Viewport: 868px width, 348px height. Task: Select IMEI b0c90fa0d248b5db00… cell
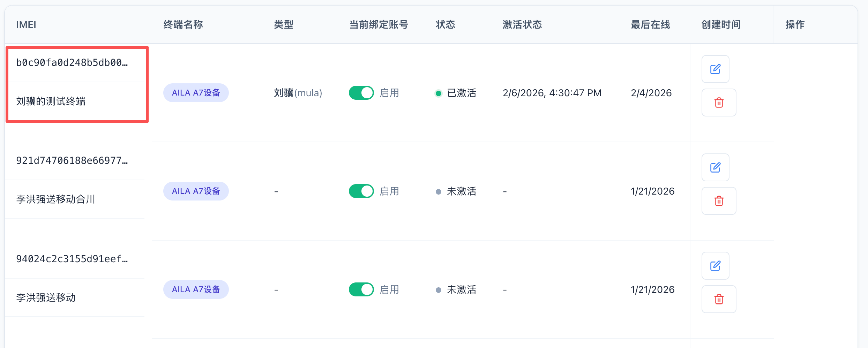(x=72, y=63)
